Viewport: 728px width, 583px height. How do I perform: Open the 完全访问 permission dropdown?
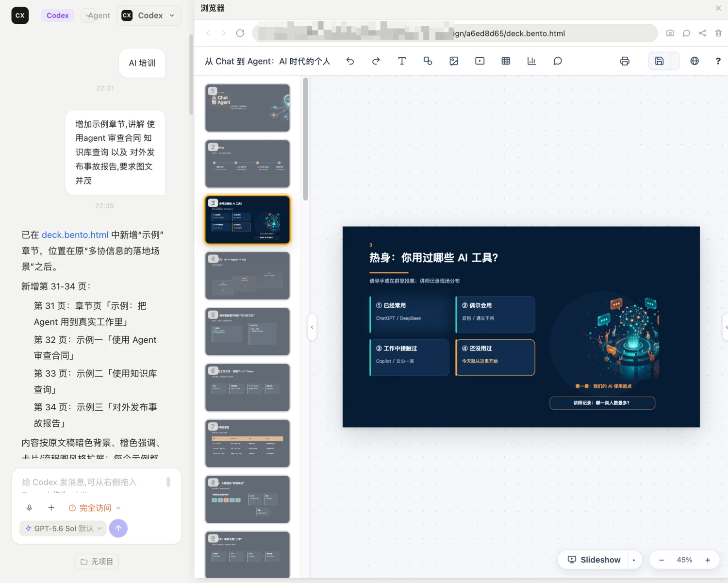[x=95, y=508]
